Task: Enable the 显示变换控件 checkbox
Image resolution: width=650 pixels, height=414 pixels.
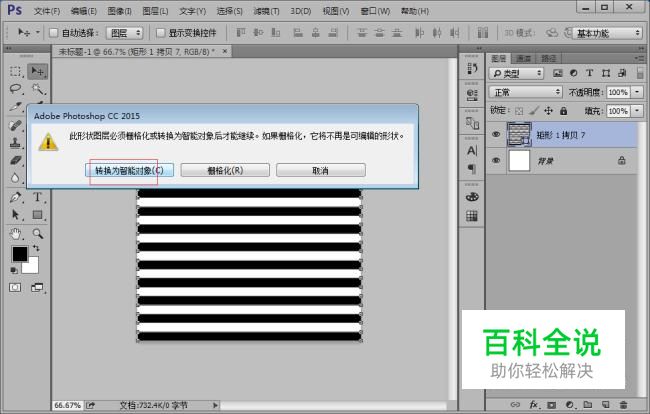Action: point(160,33)
